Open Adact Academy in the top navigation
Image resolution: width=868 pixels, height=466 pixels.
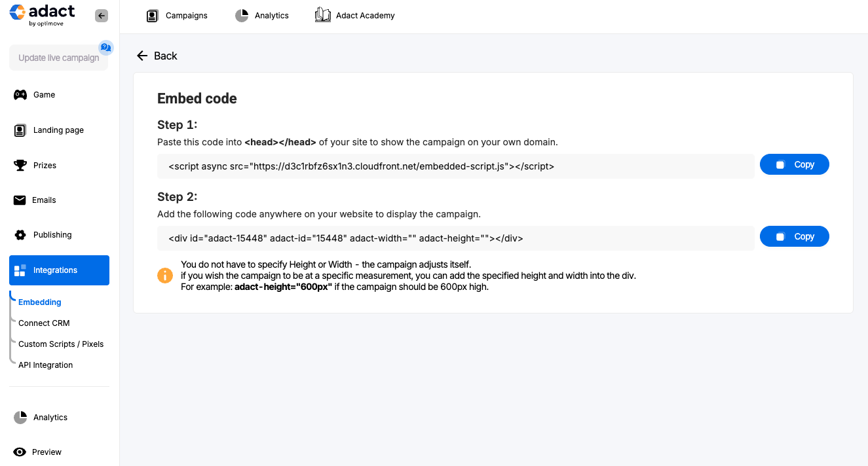click(x=355, y=16)
